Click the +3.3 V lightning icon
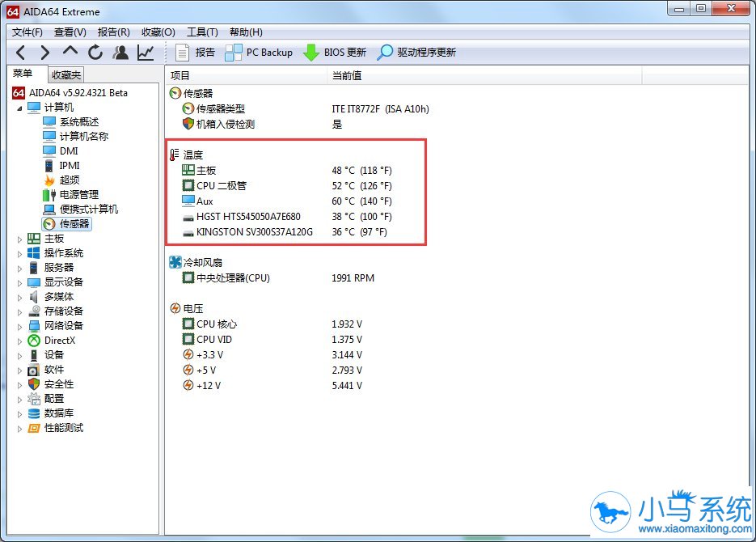Viewport: 756px width, 542px height. 188,355
